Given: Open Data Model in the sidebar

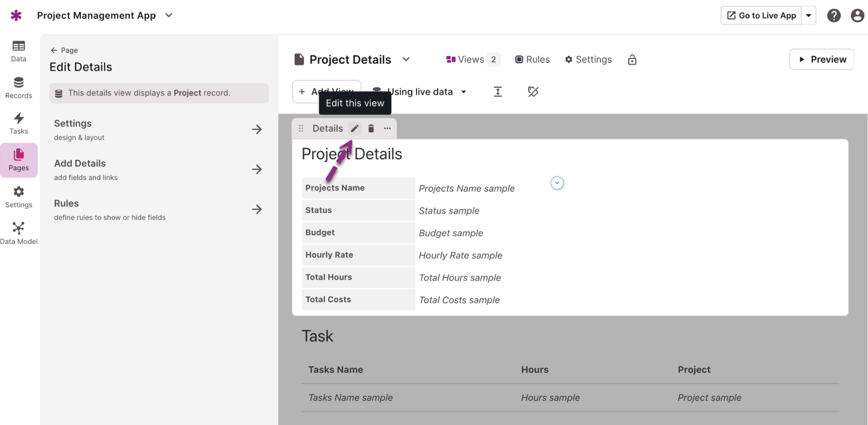Looking at the screenshot, I should (x=19, y=233).
